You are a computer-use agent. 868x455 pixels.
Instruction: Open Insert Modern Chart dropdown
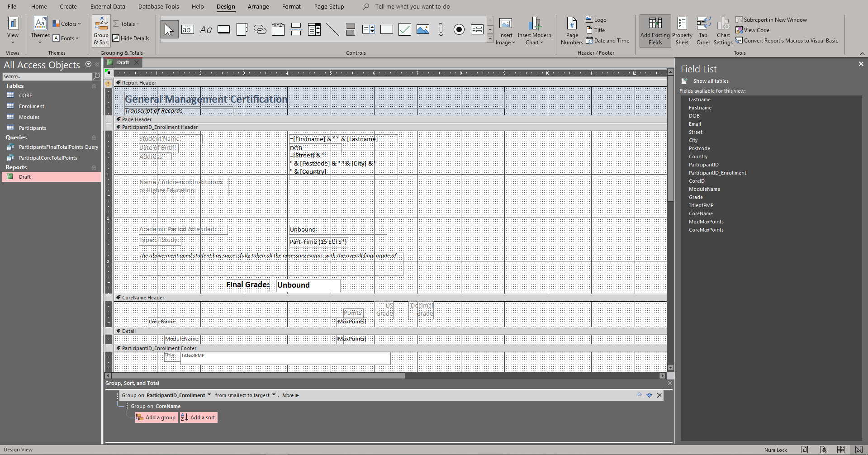(x=534, y=39)
